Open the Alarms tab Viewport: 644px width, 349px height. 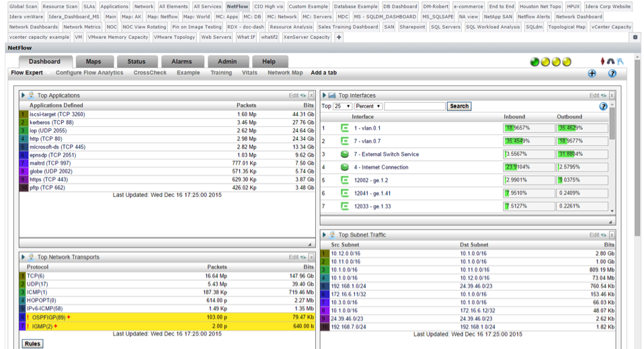(182, 62)
